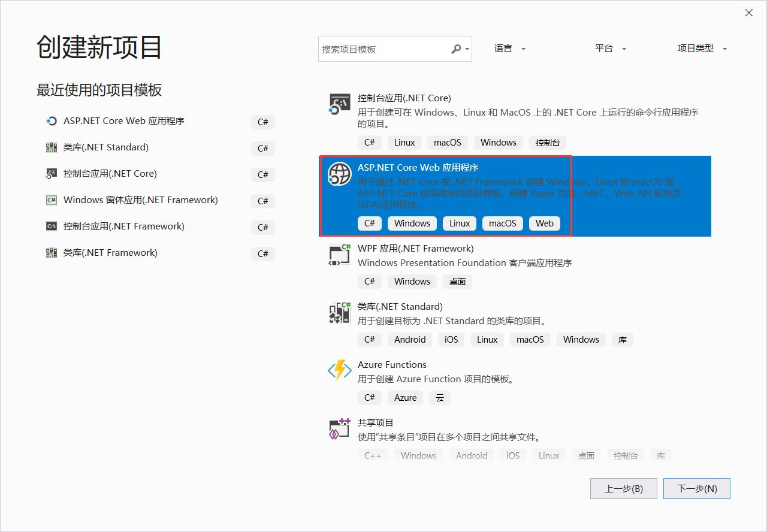Expand the 平台 platform filter dropdown

click(611, 49)
